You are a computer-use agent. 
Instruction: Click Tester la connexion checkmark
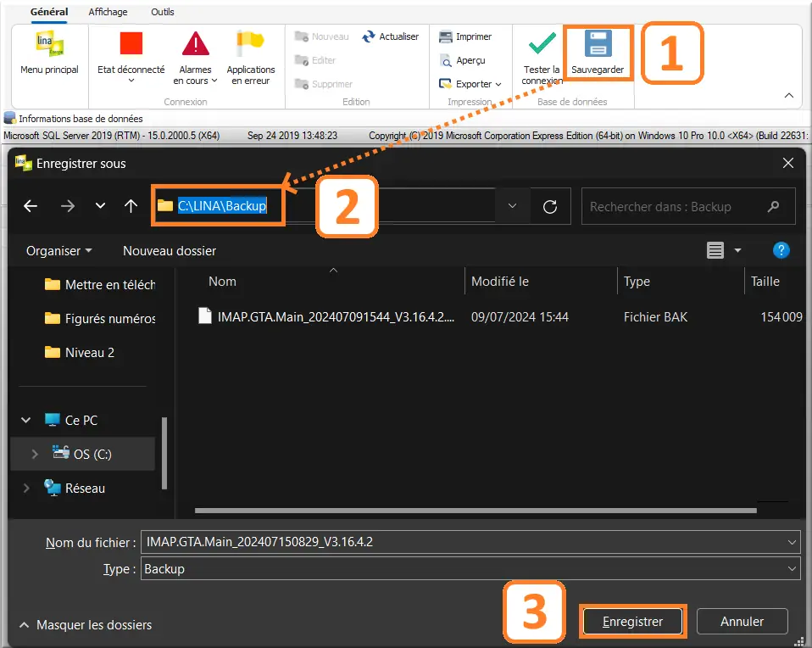[x=542, y=43]
